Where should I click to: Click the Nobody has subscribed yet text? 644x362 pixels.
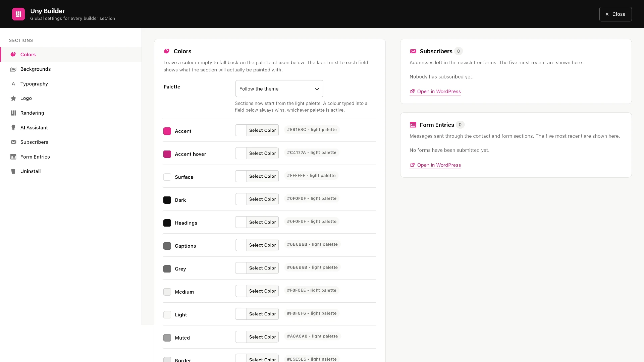click(441, 76)
